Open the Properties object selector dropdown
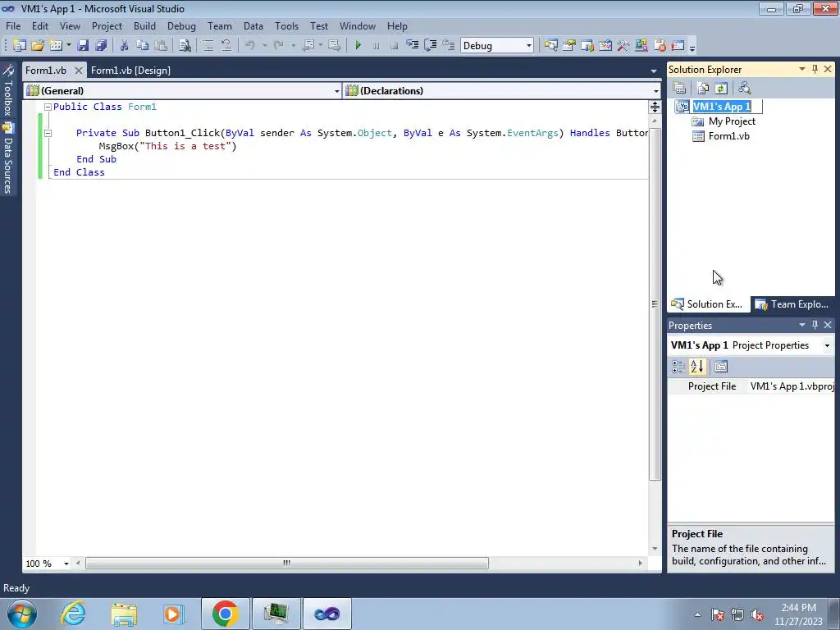 [x=827, y=345]
